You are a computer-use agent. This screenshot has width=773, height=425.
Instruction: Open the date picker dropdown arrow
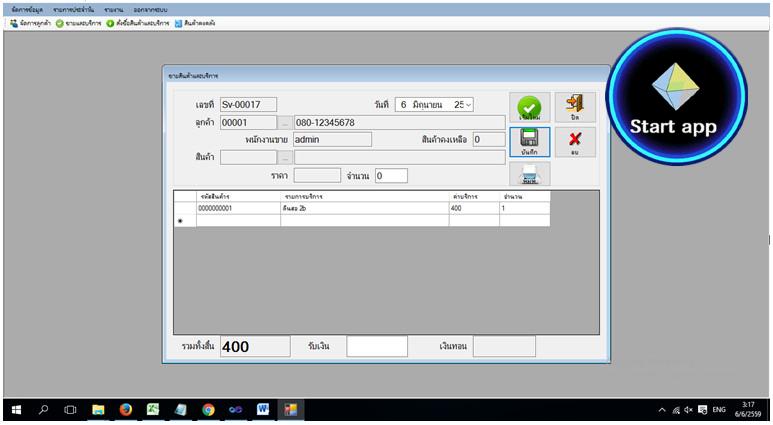click(x=468, y=104)
